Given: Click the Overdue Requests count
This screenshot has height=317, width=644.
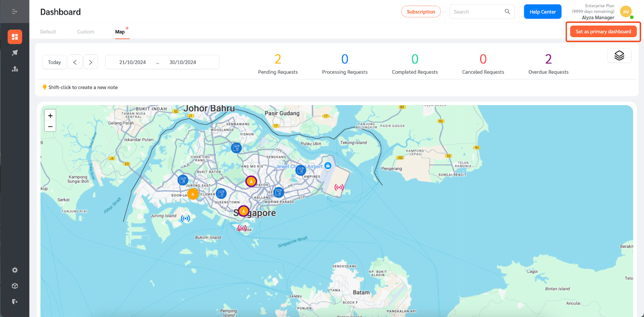Looking at the screenshot, I should 548,59.
